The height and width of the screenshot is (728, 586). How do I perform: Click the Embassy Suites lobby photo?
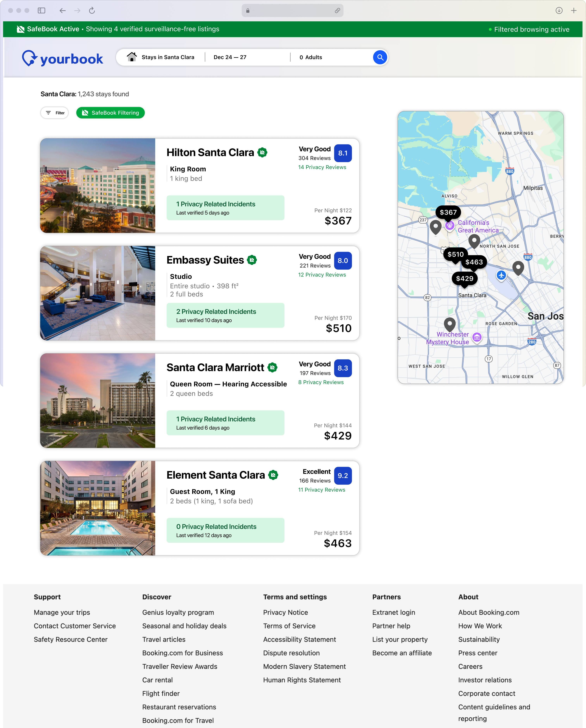(x=98, y=293)
